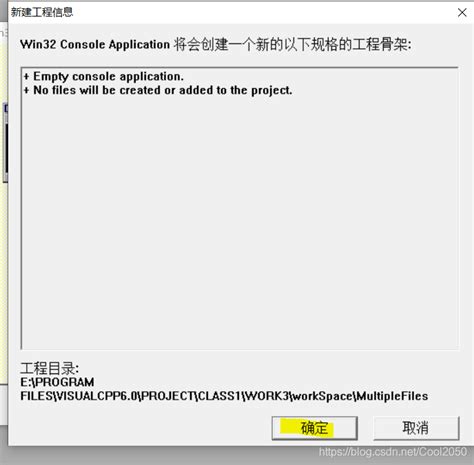Cancel via the 取消 button
The height and width of the screenshot is (465, 474).
(416, 428)
